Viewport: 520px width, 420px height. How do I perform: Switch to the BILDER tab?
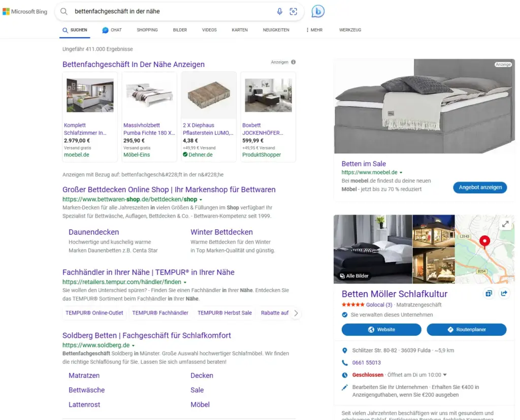[180, 30]
